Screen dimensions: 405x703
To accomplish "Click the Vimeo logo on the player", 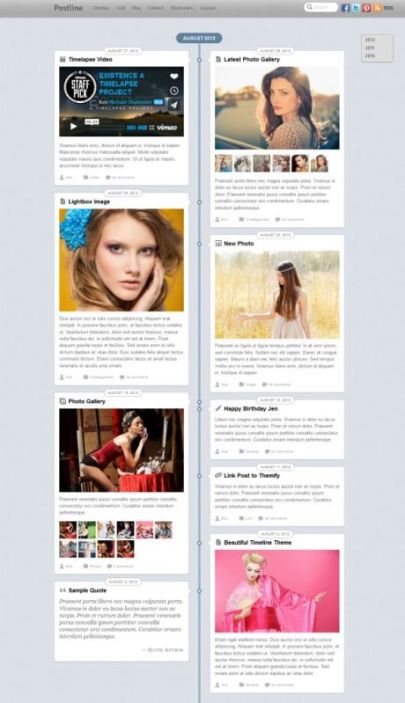I will [x=167, y=127].
